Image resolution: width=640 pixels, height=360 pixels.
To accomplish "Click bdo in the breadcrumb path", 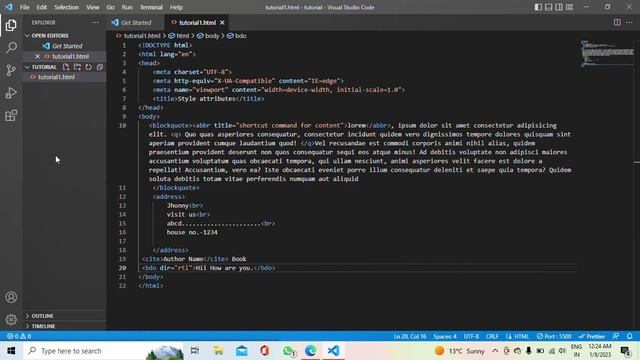I will 240,36.
